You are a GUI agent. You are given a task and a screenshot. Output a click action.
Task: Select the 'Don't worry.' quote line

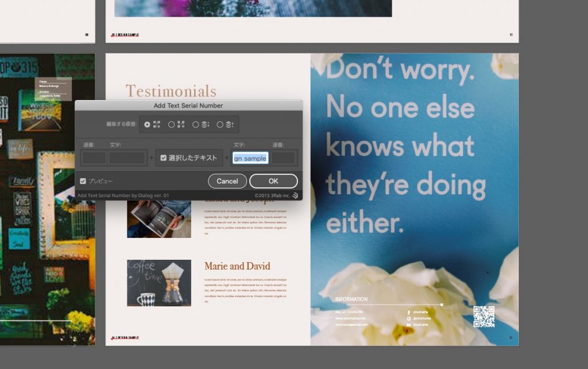pyautogui.click(x=400, y=70)
